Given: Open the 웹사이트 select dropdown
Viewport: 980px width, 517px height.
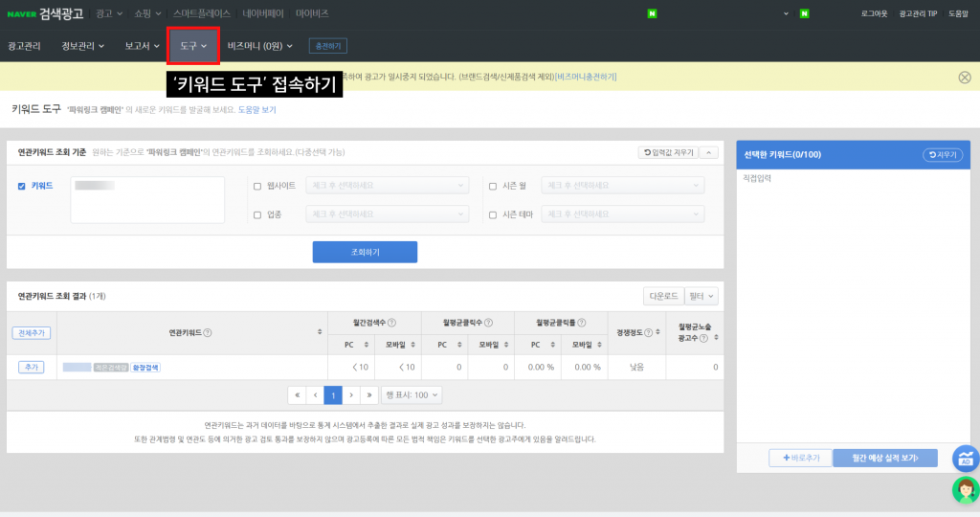Looking at the screenshot, I should click(388, 185).
